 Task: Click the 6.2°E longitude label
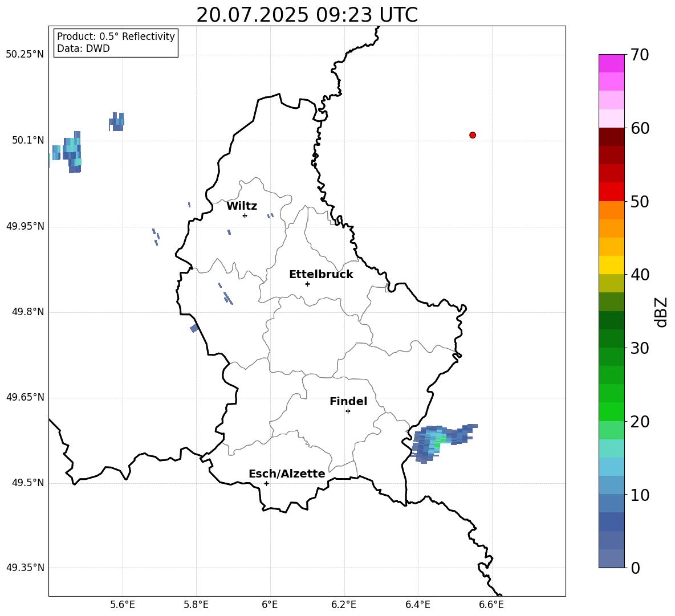344,605
